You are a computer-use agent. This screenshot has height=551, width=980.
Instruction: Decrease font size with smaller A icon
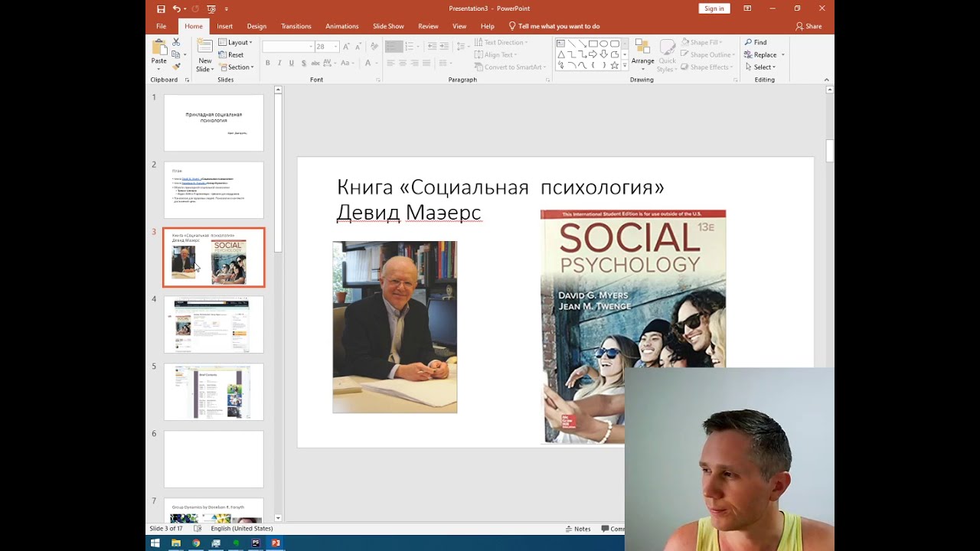(358, 47)
